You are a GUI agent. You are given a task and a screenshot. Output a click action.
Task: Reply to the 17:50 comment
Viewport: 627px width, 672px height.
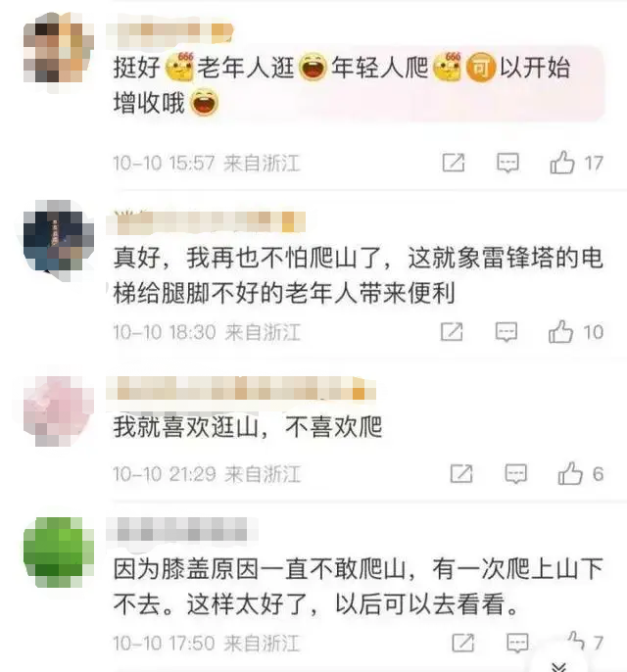pyautogui.click(x=517, y=643)
